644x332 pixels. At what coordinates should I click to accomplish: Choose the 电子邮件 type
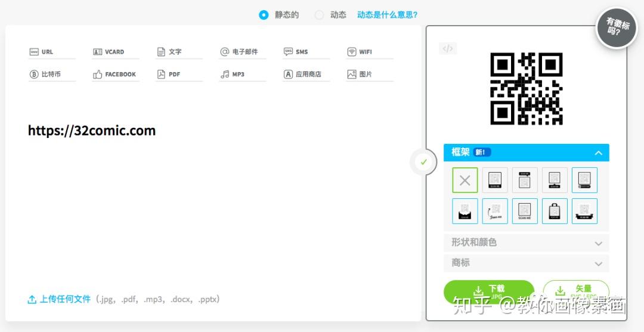tap(242, 52)
